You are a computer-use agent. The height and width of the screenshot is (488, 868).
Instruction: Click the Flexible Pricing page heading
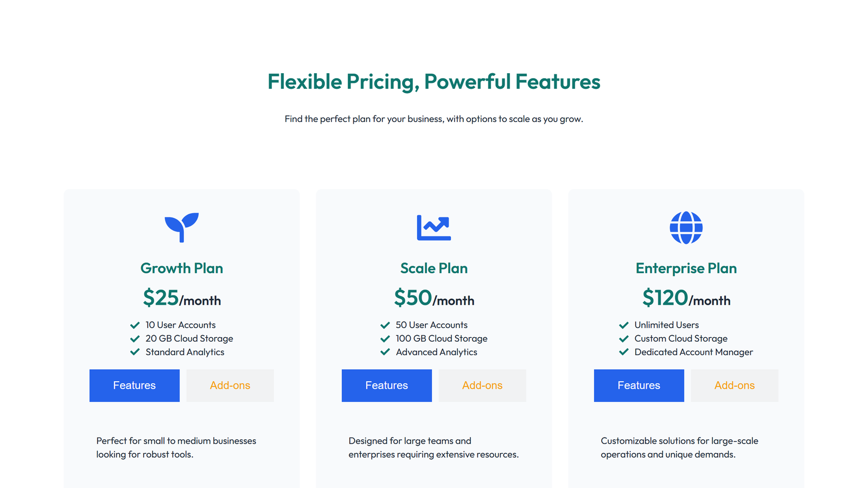tap(433, 81)
